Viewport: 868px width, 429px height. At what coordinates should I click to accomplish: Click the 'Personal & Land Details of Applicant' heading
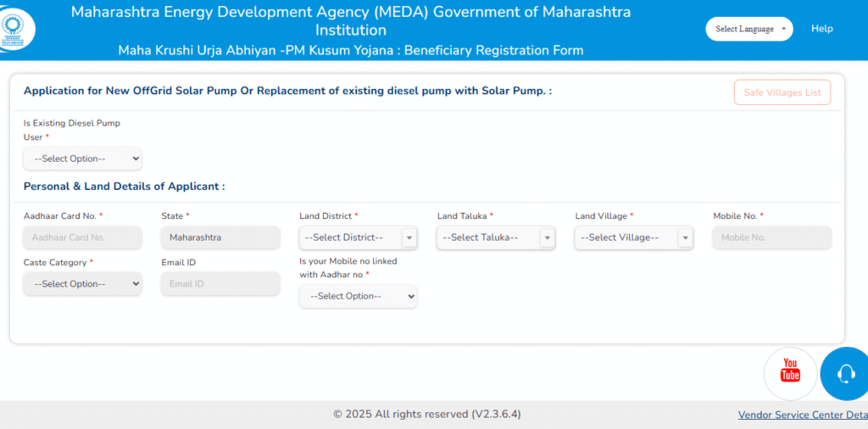pyautogui.click(x=124, y=187)
